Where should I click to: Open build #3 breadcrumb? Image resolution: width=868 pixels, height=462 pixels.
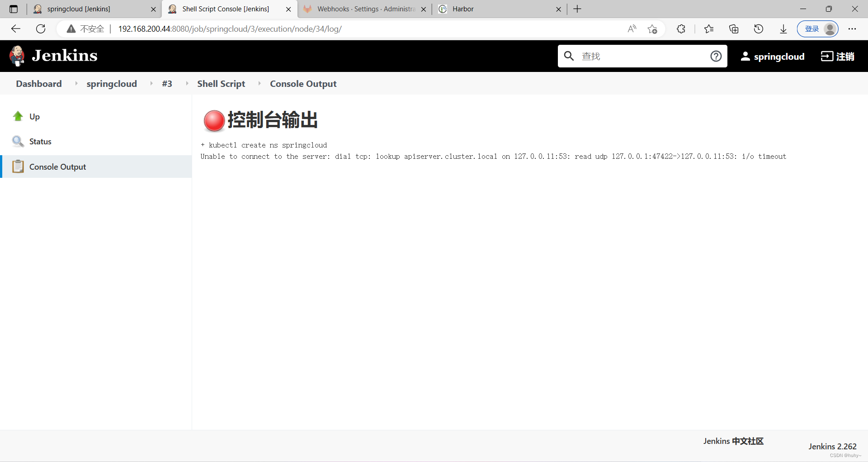[167, 84]
